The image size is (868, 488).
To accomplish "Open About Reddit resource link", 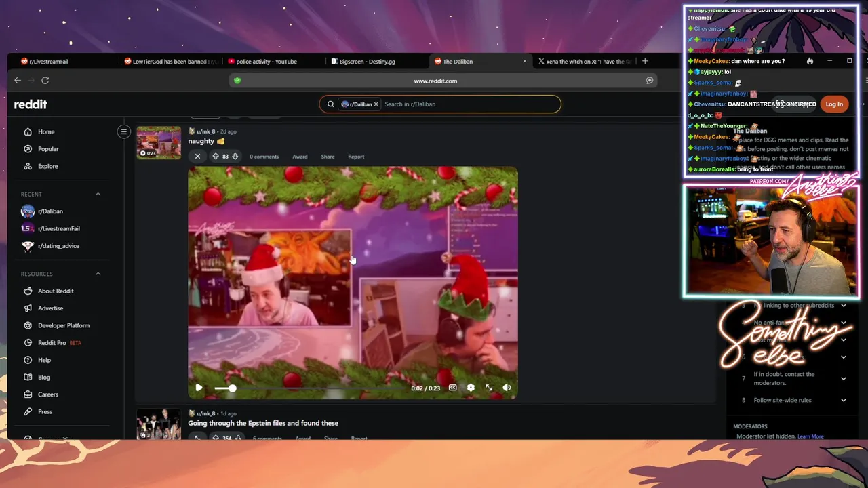I will pyautogui.click(x=56, y=291).
